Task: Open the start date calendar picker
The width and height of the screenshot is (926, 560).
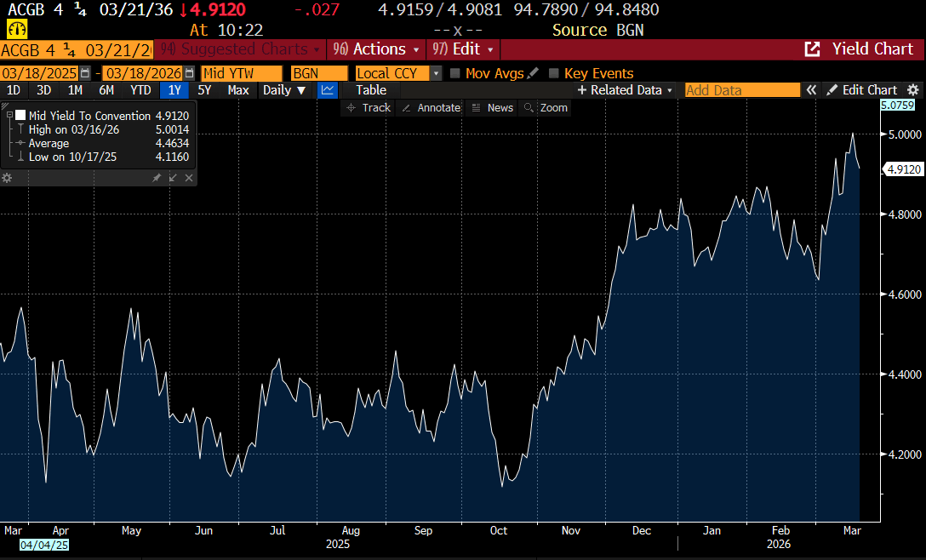Action: [x=84, y=73]
